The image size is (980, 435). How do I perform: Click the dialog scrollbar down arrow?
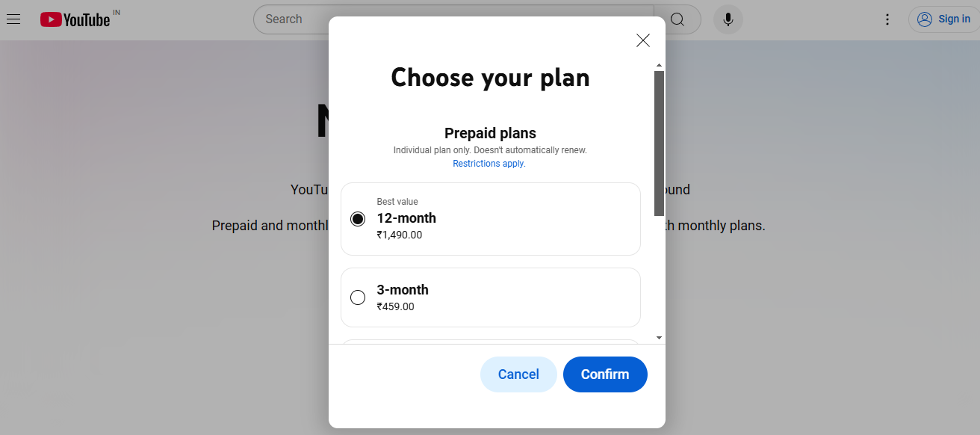click(659, 338)
